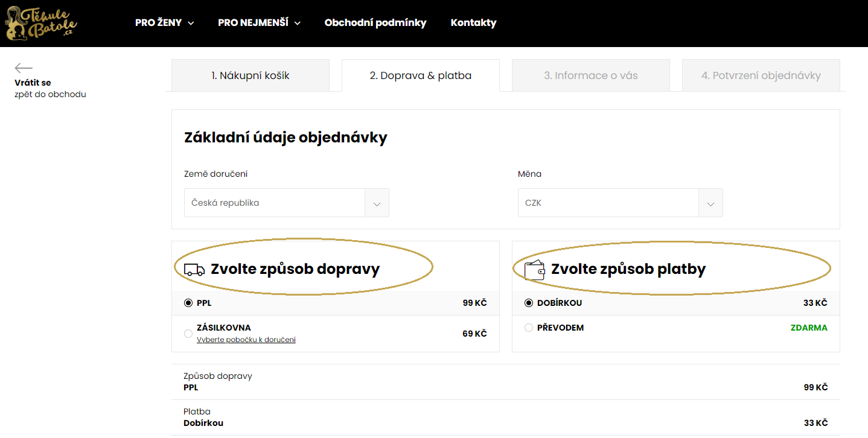Open Obchodní podmínky page
868x438 pixels.
375,23
